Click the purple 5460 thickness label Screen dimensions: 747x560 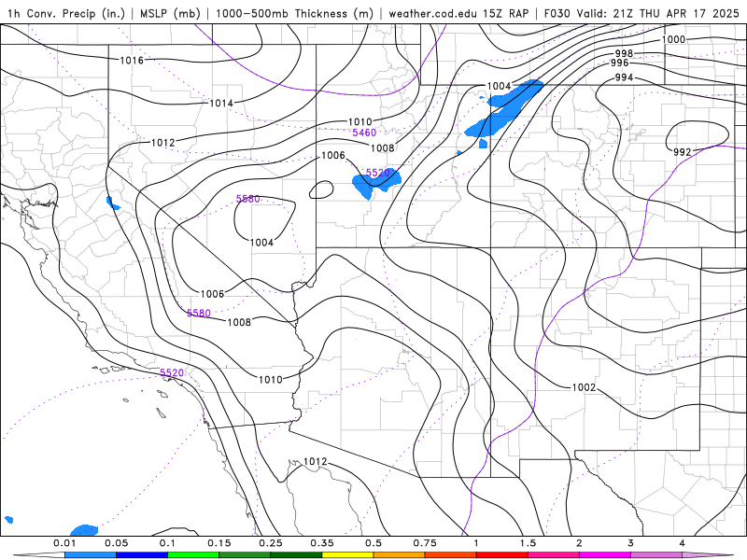coord(364,133)
